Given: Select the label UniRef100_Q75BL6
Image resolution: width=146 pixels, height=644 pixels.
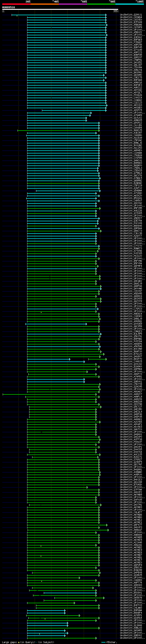Looking at the screenshot, I should pos(131,173).
